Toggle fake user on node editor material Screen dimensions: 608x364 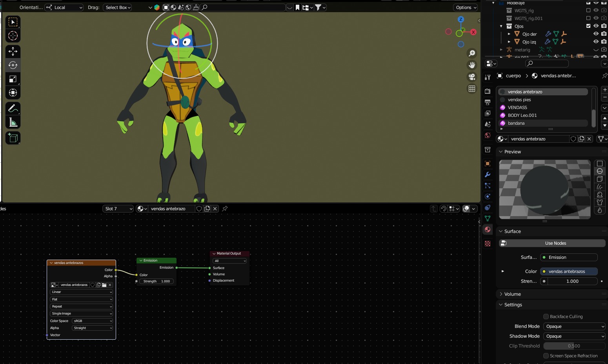tap(199, 209)
